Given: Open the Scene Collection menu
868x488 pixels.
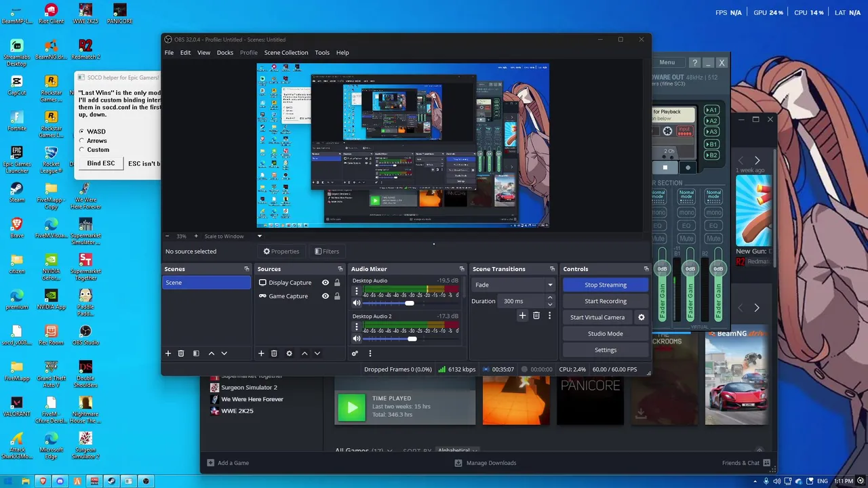Looking at the screenshot, I should pos(286,52).
